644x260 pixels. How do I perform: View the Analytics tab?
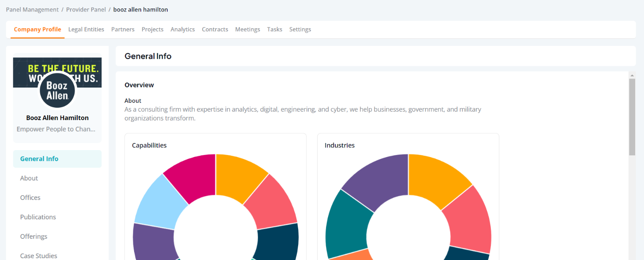pyautogui.click(x=183, y=30)
